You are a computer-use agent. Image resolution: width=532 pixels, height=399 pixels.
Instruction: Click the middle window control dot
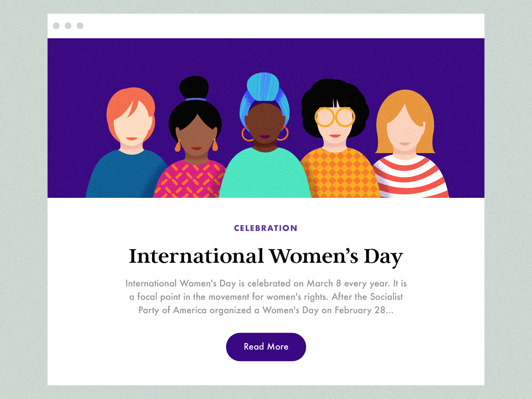click(x=68, y=26)
